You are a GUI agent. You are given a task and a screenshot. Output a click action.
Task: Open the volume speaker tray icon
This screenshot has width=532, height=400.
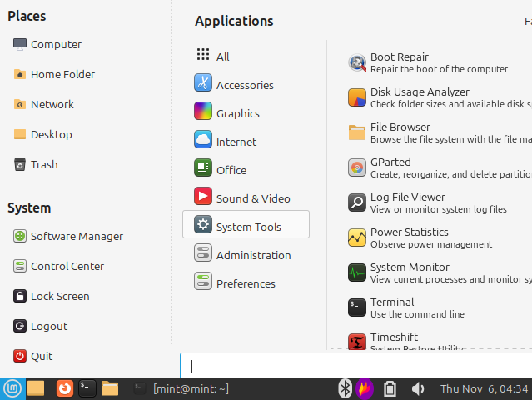pyautogui.click(x=418, y=388)
